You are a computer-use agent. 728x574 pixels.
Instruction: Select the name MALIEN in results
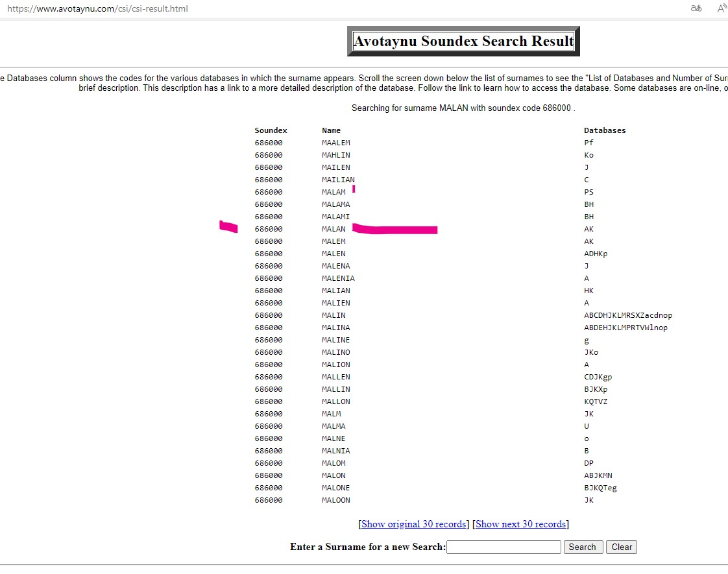coord(335,303)
